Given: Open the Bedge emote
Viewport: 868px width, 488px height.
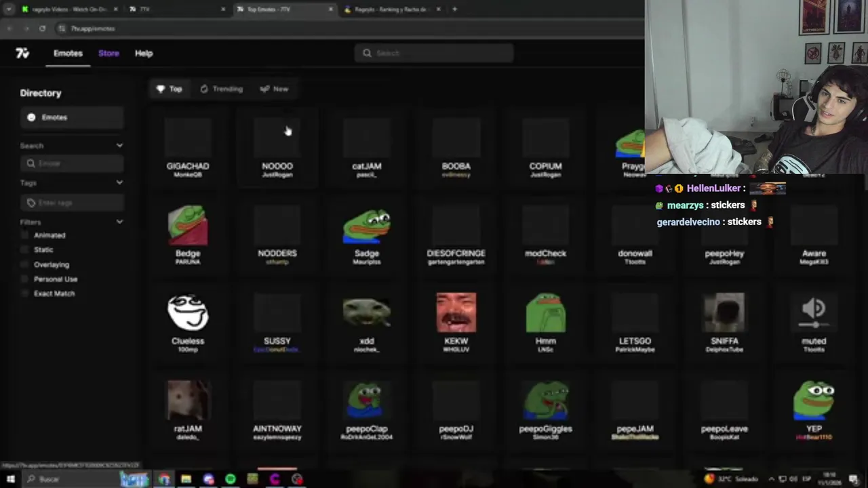Looking at the screenshot, I should pos(188,235).
